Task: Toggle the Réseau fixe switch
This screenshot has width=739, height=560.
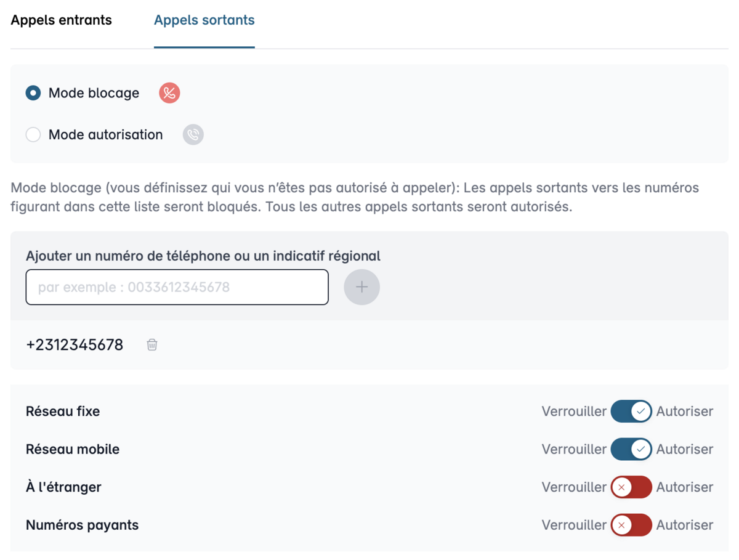Action: [x=631, y=411]
